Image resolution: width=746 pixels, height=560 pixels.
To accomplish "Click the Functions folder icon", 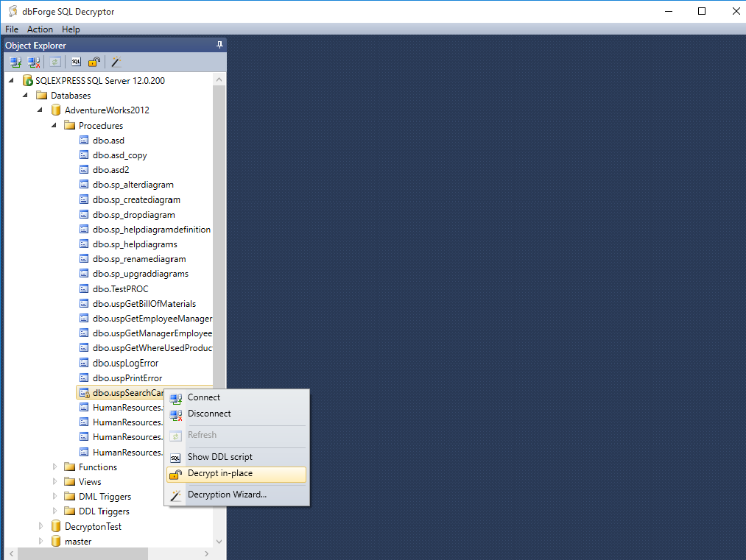I will point(69,467).
